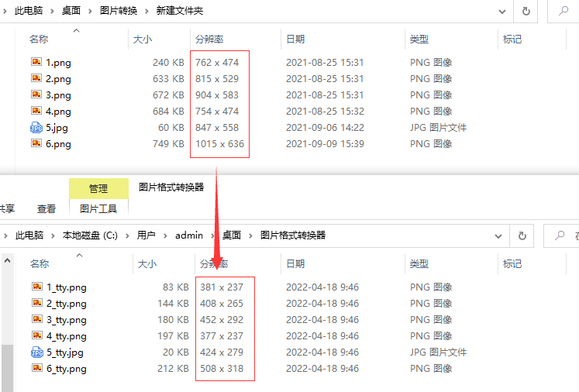
Task: Select the 2_tty.png file name
Action: pos(67,304)
